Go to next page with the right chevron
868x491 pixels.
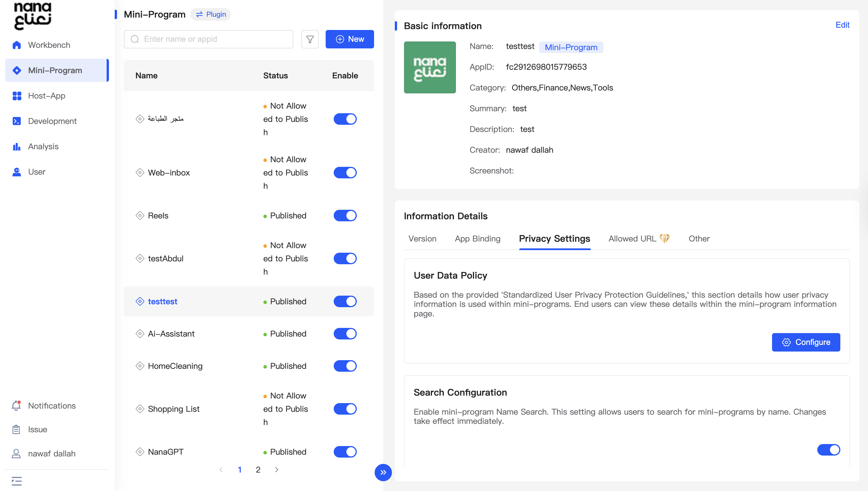(277, 469)
